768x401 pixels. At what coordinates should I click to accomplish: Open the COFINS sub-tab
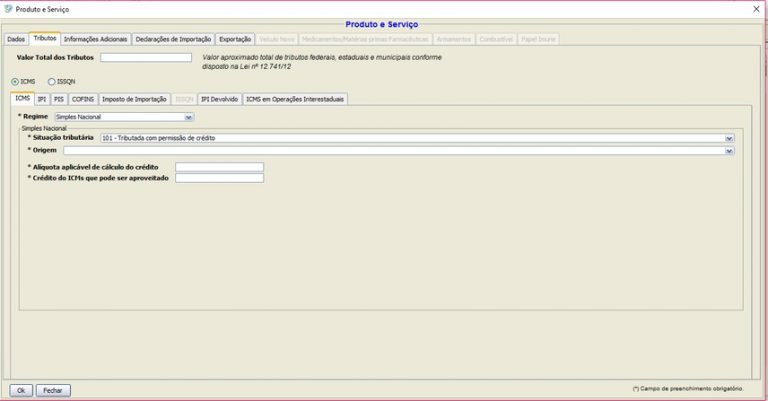click(83, 99)
